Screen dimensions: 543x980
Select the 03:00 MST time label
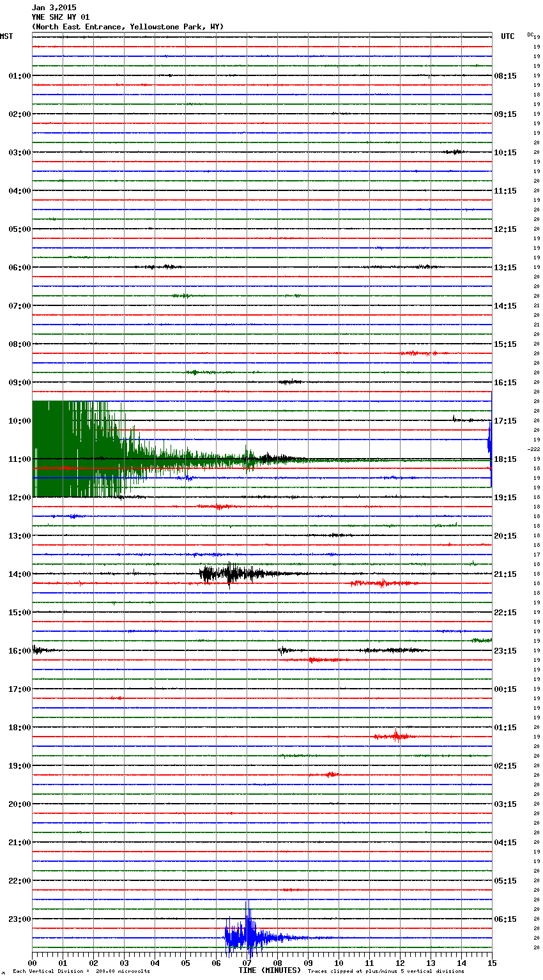point(20,153)
